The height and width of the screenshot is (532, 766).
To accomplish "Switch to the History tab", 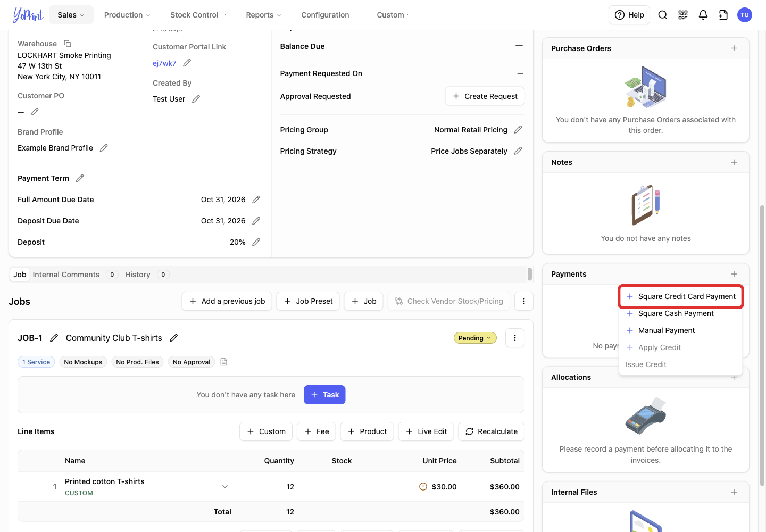I will tap(147, 275).
